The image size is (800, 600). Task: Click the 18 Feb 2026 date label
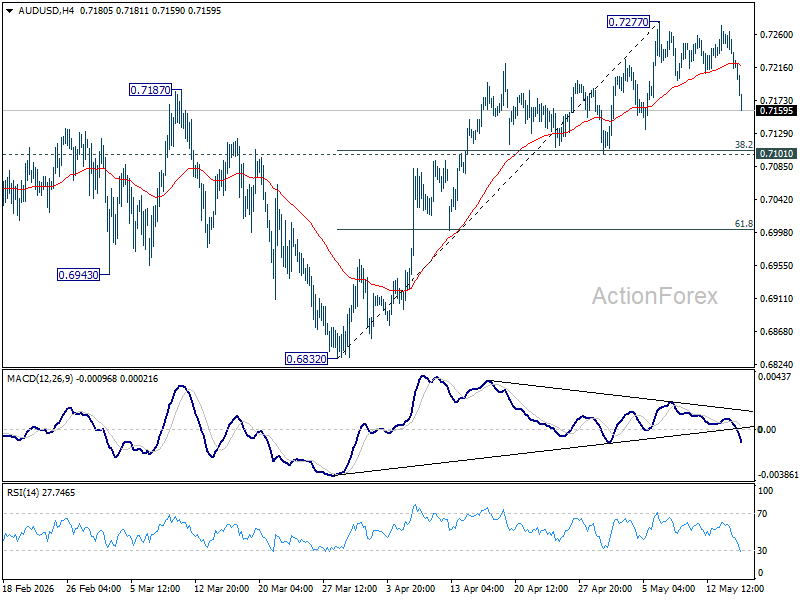tap(28, 589)
